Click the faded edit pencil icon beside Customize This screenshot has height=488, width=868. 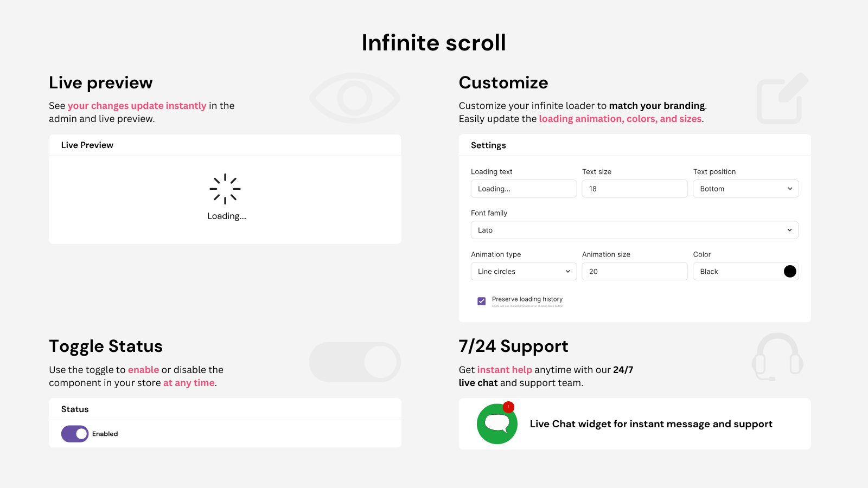(782, 98)
